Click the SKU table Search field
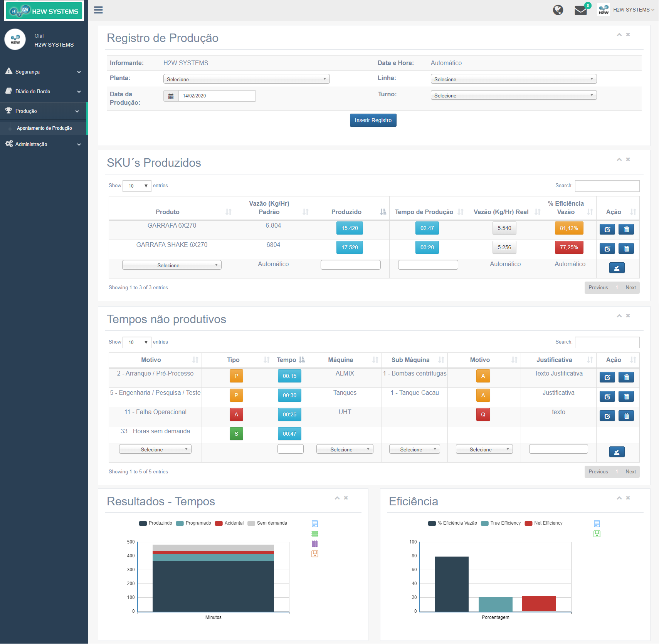The image size is (659, 644). pyautogui.click(x=607, y=186)
